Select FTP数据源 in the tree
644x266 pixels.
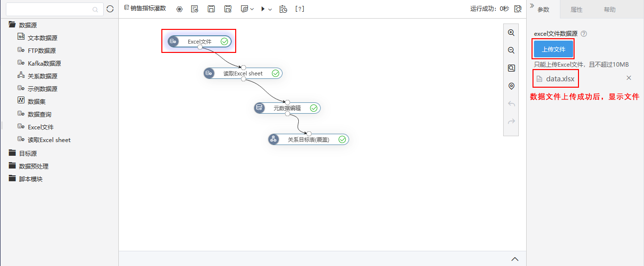pyautogui.click(x=42, y=50)
